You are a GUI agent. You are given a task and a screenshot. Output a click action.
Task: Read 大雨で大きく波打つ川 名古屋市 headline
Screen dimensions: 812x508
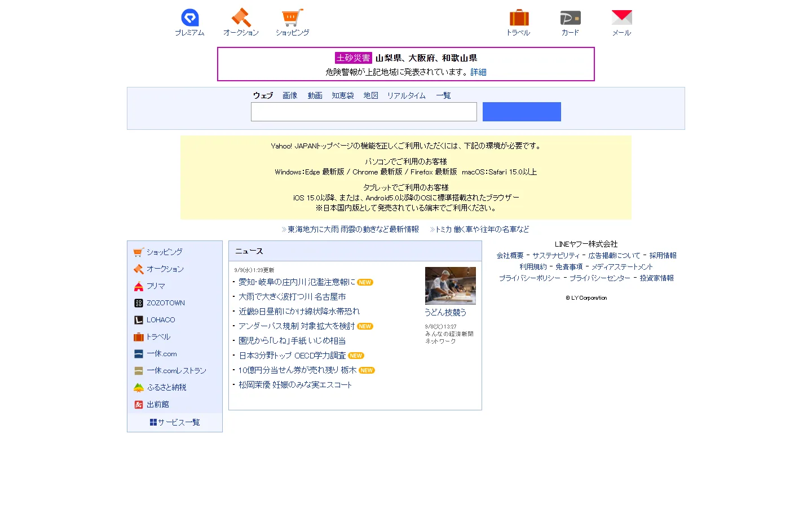pos(292,296)
